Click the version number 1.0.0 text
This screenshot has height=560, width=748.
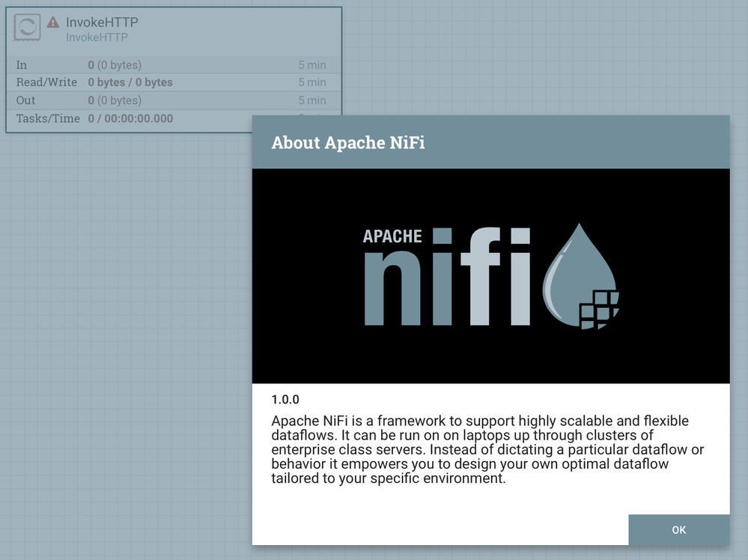click(285, 400)
